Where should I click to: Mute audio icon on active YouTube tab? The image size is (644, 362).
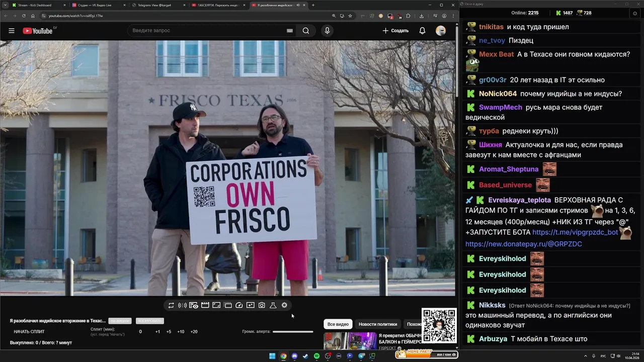click(x=298, y=5)
